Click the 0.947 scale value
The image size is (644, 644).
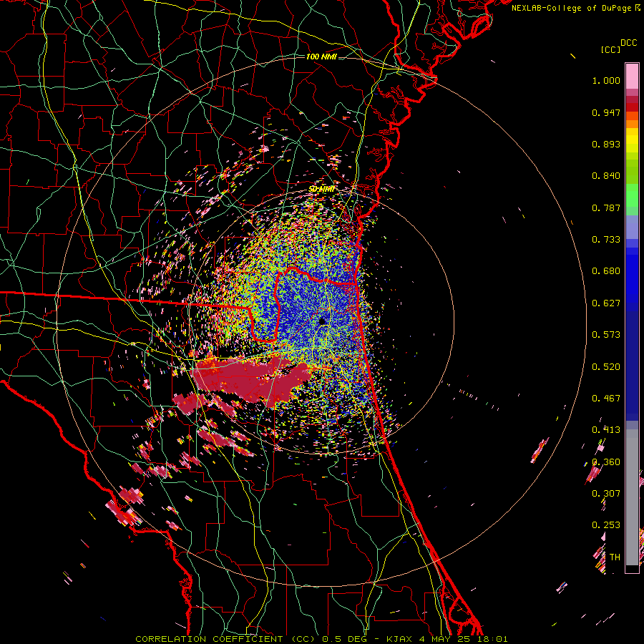point(606,112)
